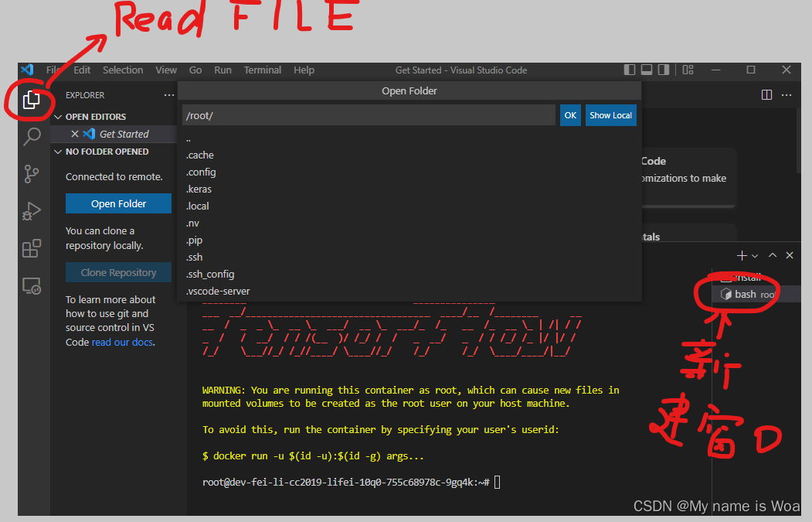
Task: Open the View menu
Action: [166, 70]
